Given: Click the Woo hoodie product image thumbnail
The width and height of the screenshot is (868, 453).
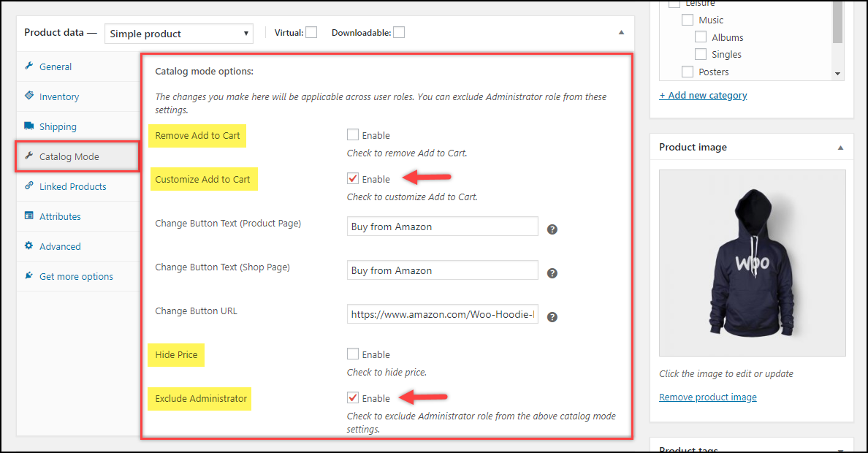Looking at the screenshot, I should pyautogui.click(x=752, y=263).
